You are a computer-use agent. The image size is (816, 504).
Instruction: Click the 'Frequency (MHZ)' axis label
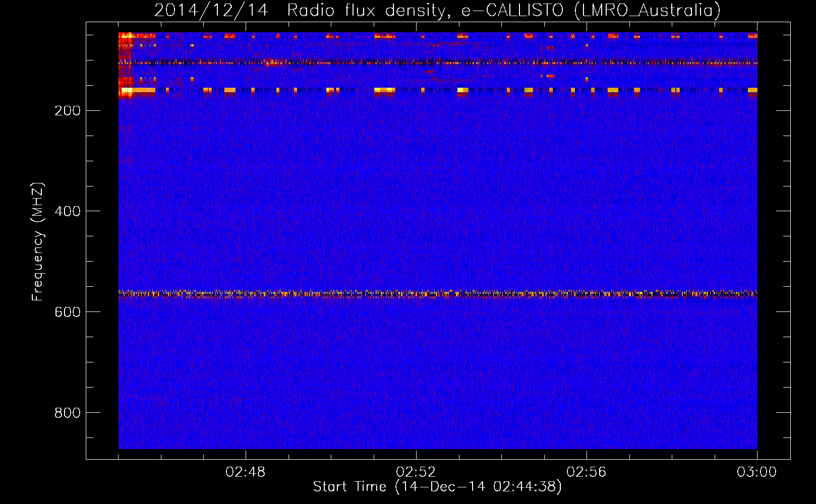[x=38, y=242]
